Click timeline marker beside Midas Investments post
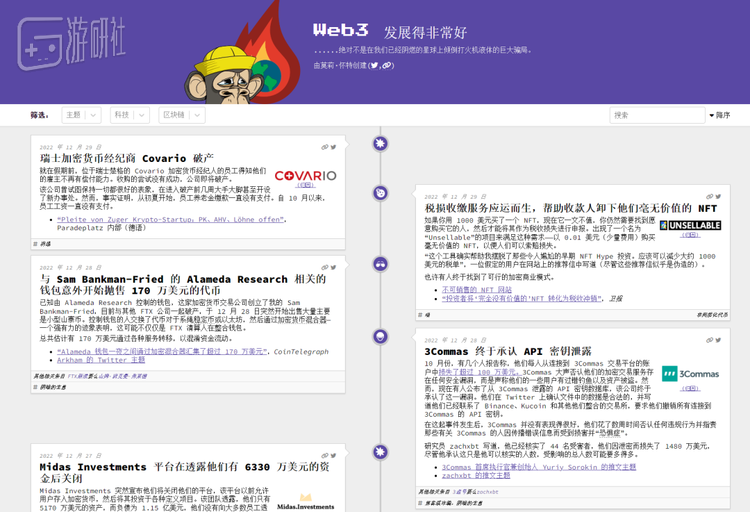The height and width of the screenshot is (512, 750). tap(380, 452)
